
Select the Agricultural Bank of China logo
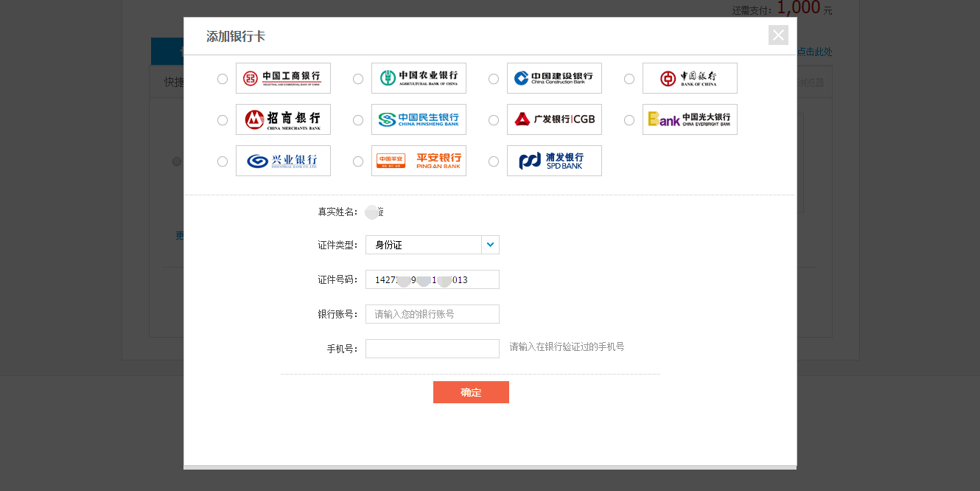419,78
